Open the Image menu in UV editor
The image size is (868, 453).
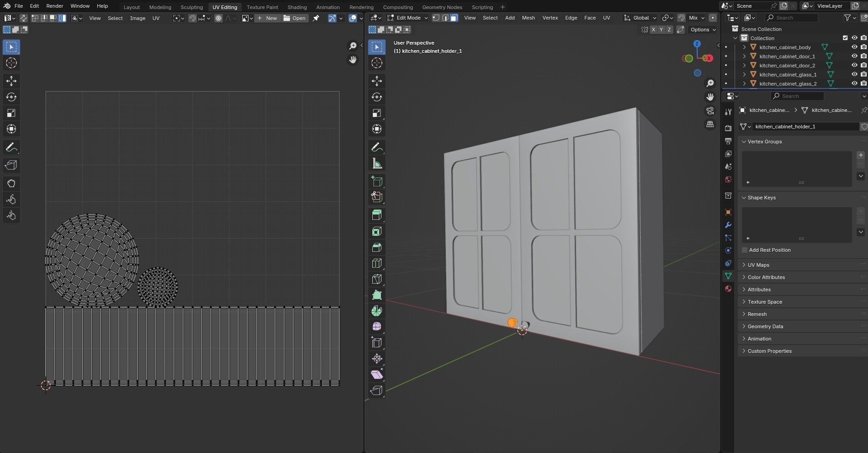pyautogui.click(x=137, y=18)
